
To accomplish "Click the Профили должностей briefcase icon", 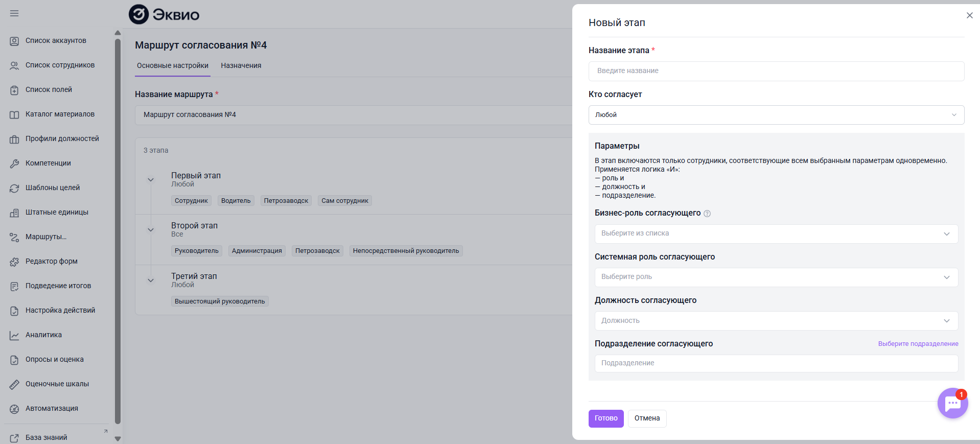I will point(14,139).
